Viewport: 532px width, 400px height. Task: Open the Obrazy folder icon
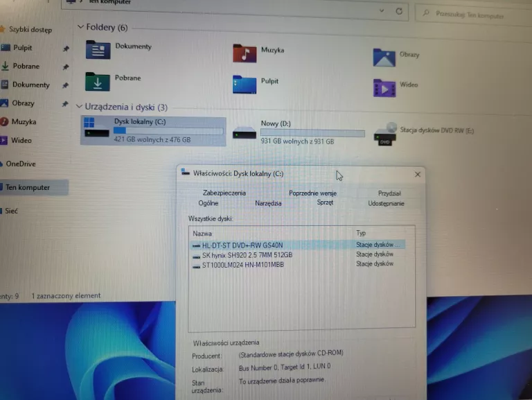(384, 58)
